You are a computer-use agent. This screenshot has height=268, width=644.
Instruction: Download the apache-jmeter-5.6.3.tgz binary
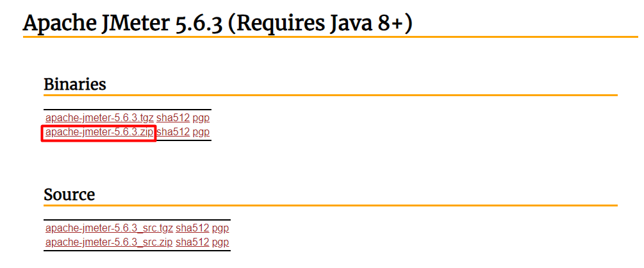click(99, 118)
